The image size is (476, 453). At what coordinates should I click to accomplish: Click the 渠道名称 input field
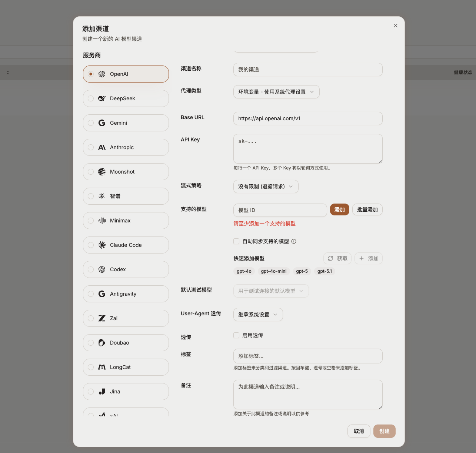point(308,70)
